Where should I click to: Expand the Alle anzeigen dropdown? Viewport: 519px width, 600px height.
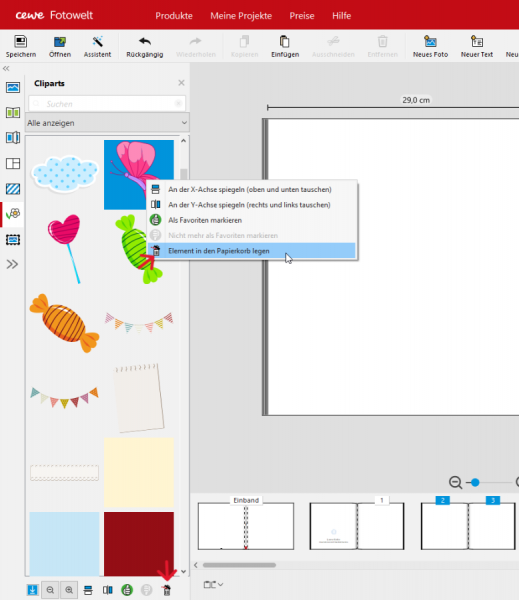[107, 123]
